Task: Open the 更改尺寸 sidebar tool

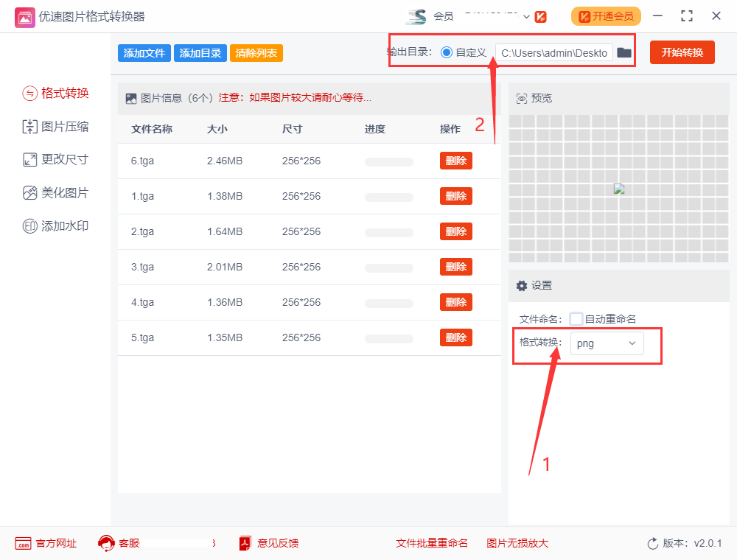Action: (52, 159)
